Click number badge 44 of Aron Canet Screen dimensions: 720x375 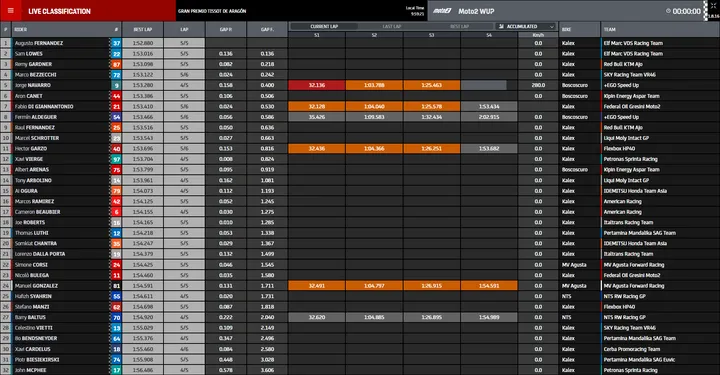[x=116, y=96]
